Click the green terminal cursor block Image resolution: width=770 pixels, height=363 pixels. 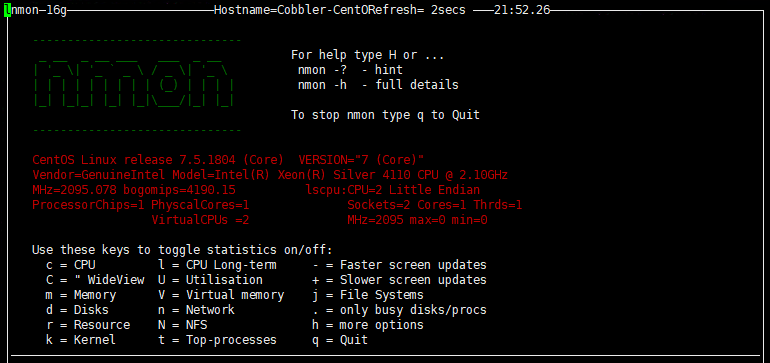pyautogui.click(x=7, y=10)
